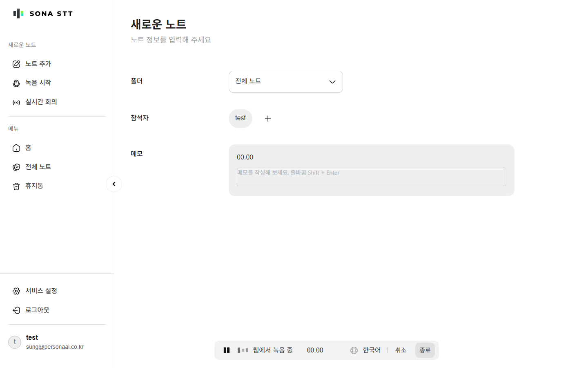
Task: Click the user avatar circle "t"
Action: coord(15,342)
